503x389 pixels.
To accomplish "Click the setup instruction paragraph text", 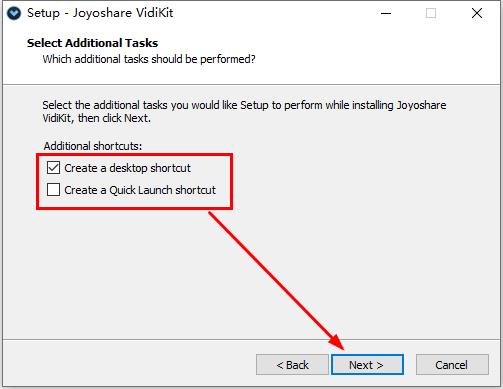I will click(244, 111).
